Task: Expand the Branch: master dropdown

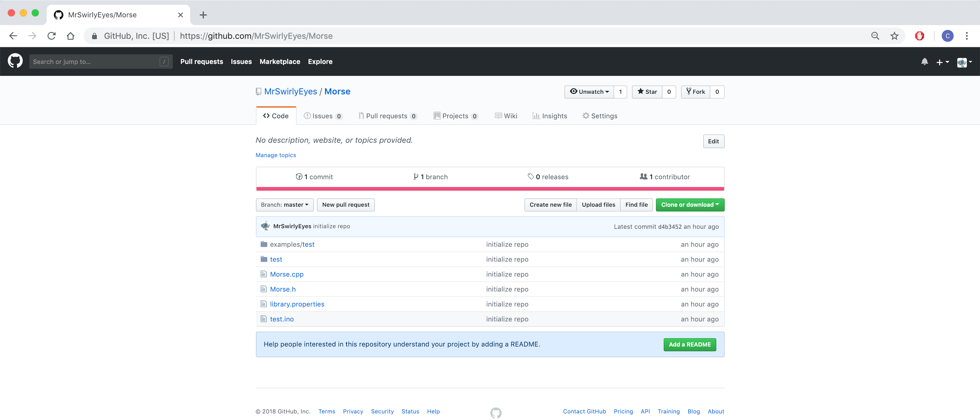Action: coord(285,205)
